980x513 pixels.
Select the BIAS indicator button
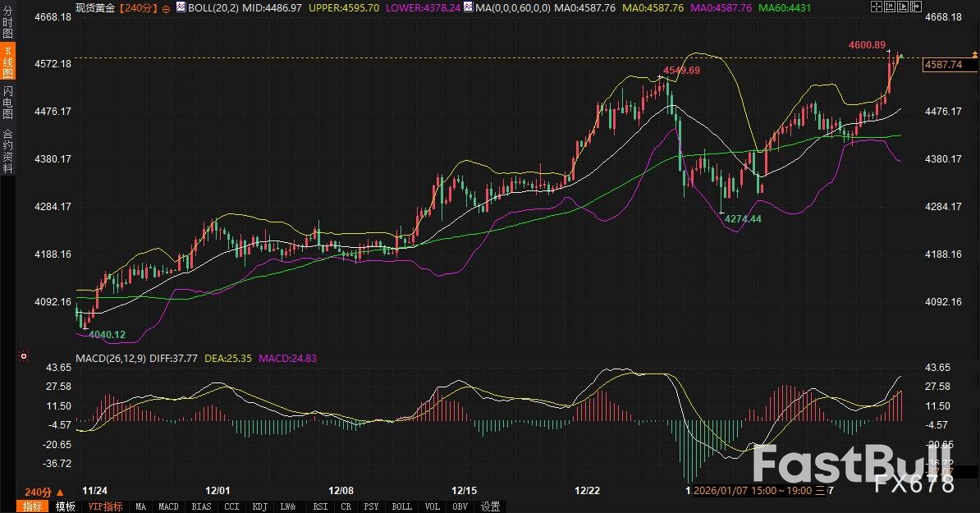(x=201, y=506)
